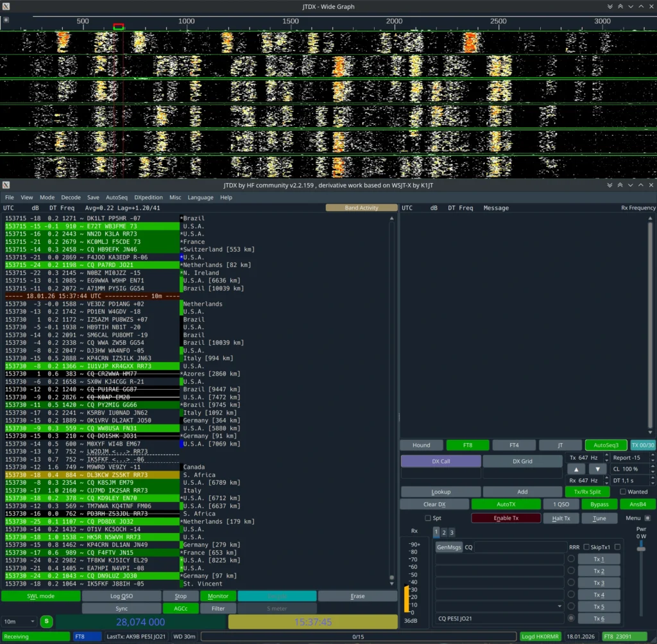
Task: Toggle the Menu checkbox indicator
Action: tap(647, 518)
